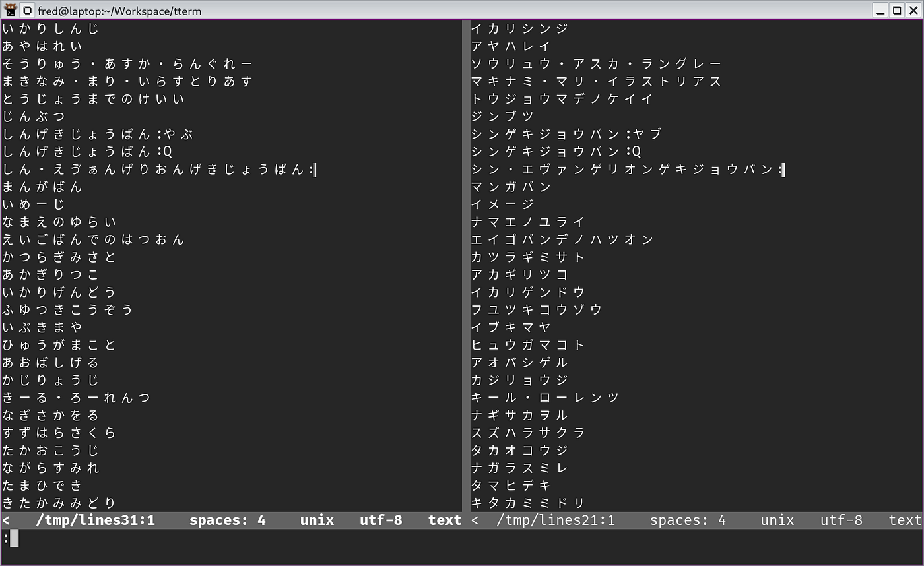Place cursor on ナギサカヲル
Screen dimensions: 924x566
point(519,416)
